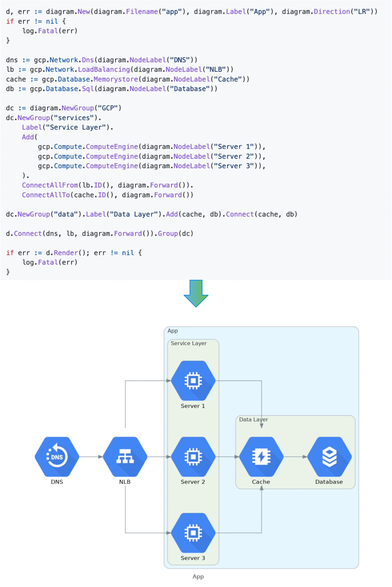
Task: Click 'ConnectAllTo' in the code
Action: point(46,195)
